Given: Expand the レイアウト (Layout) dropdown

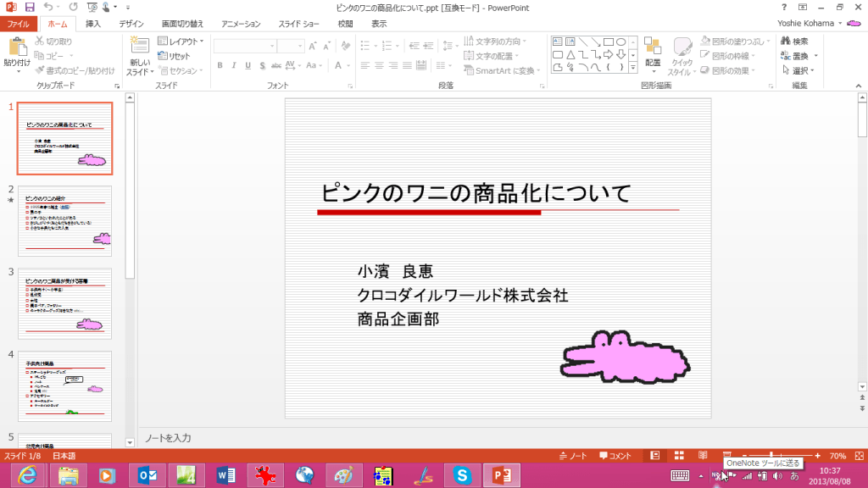Looking at the screenshot, I should [x=181, y=41].
